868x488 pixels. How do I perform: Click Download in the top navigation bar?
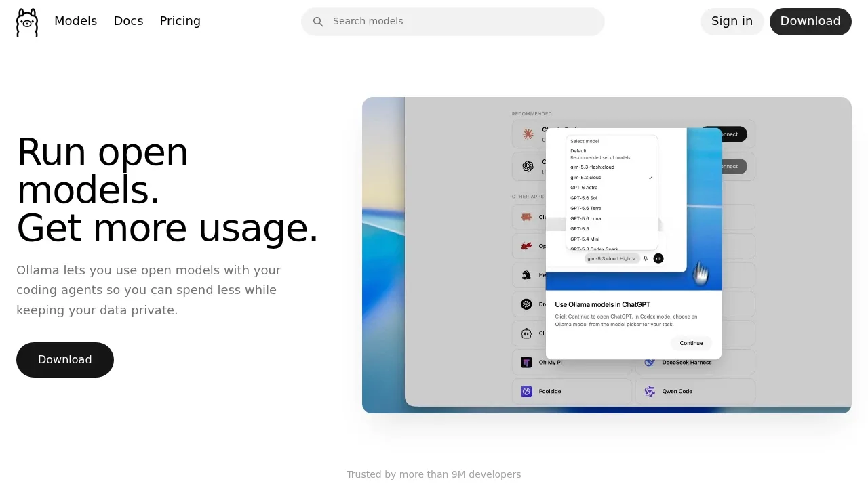tap(810, 22)
